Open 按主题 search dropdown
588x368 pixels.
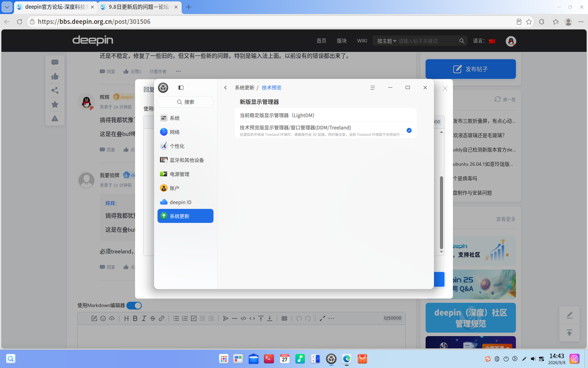(x=387, y=41)
